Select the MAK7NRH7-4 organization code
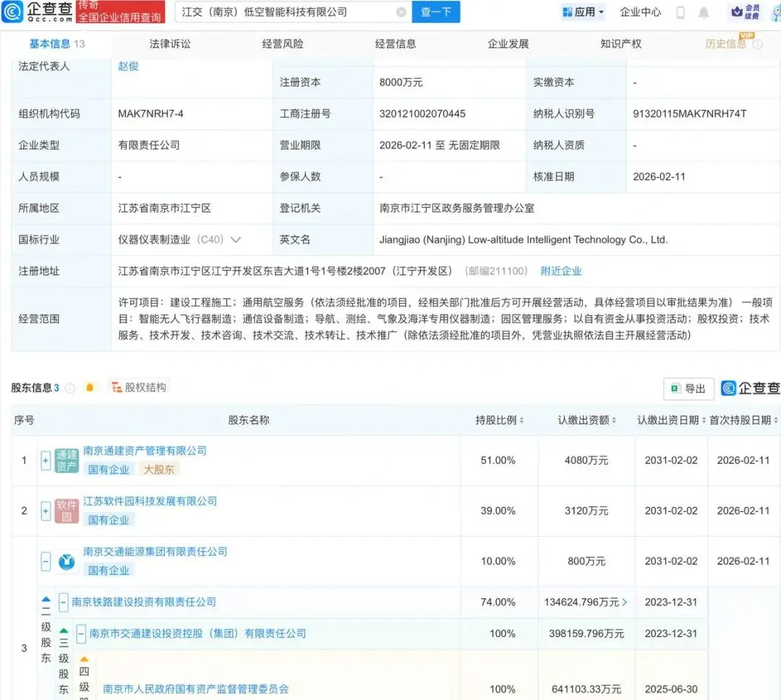 (150, 114)
